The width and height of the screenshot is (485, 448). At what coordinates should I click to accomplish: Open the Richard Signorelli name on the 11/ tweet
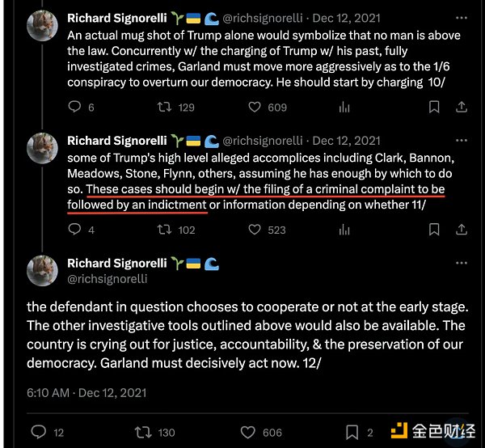[x=116, y=141]
